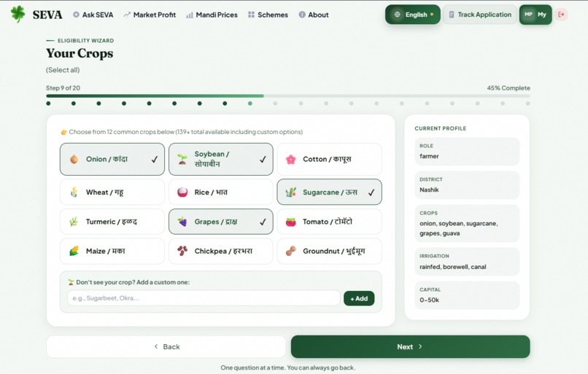Click the SEVA clover logo icon
Viewport: 588px width, 374px height.
point(18,15)
